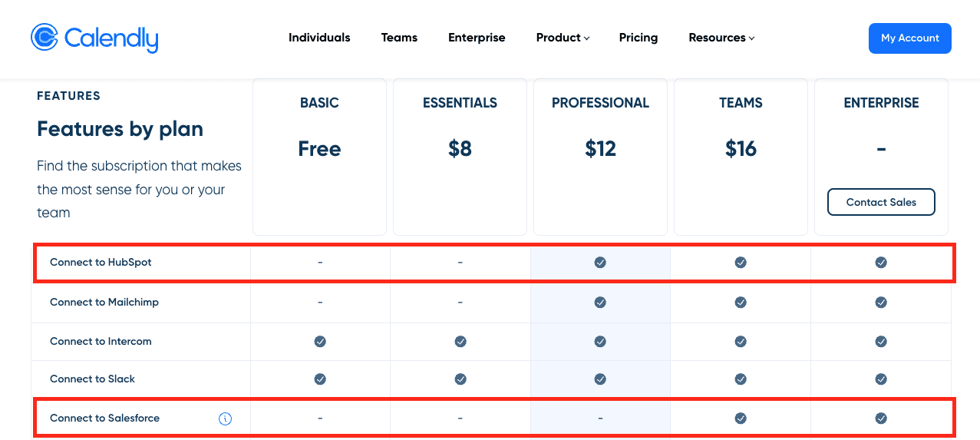The height and width of the screenshot is (440, 980).
Task: Click Slack checkmark in Essentials column
Action: (x=460, y=379)
